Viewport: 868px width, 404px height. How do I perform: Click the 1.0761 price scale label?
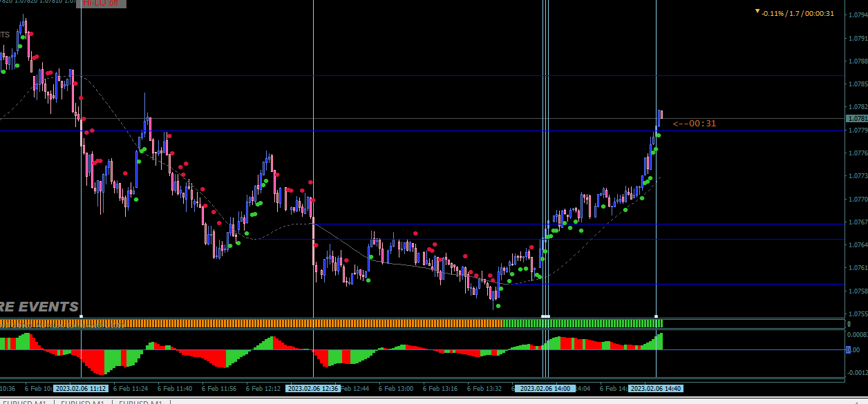pyautogui.click(x=858, y=268)
